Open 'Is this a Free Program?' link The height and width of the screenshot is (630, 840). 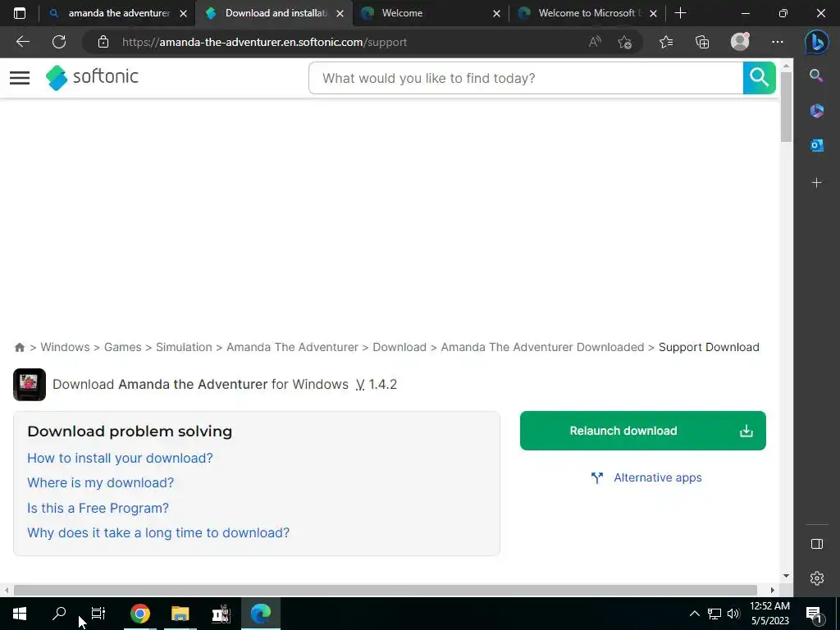click(98, 508)
